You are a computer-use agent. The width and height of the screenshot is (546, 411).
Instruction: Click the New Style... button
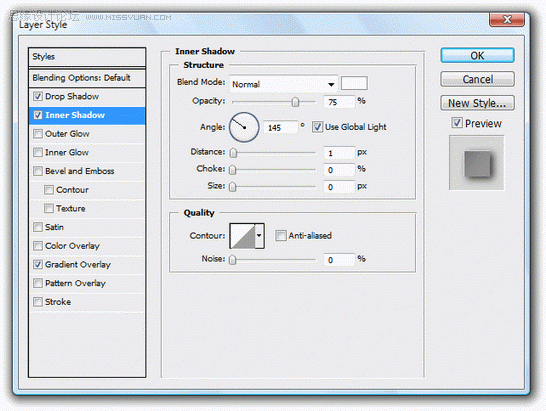coord(477,103)
